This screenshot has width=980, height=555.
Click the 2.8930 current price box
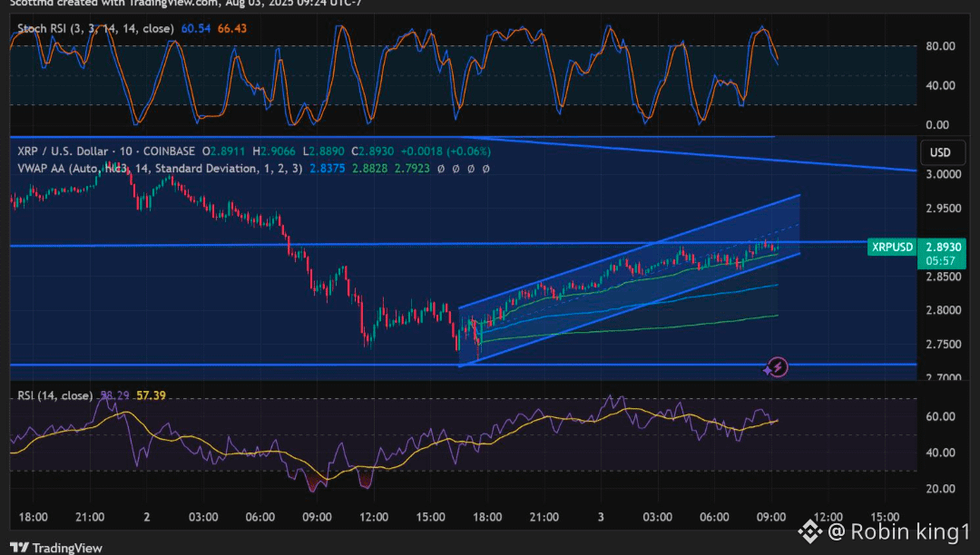pos(943,247)
